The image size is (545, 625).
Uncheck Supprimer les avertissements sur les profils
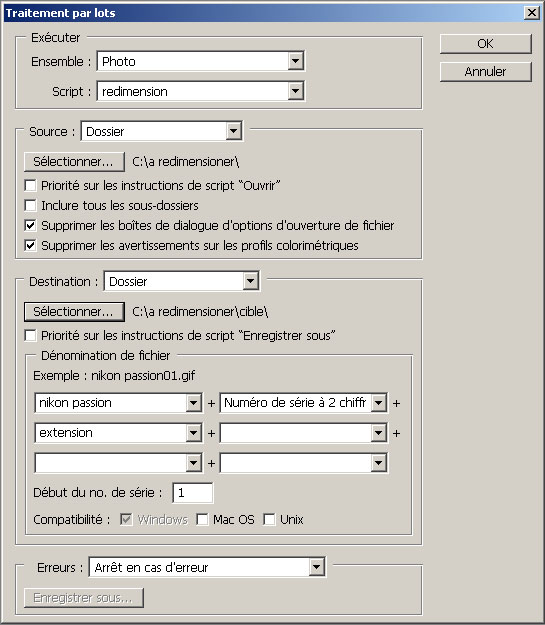point(30,245)
